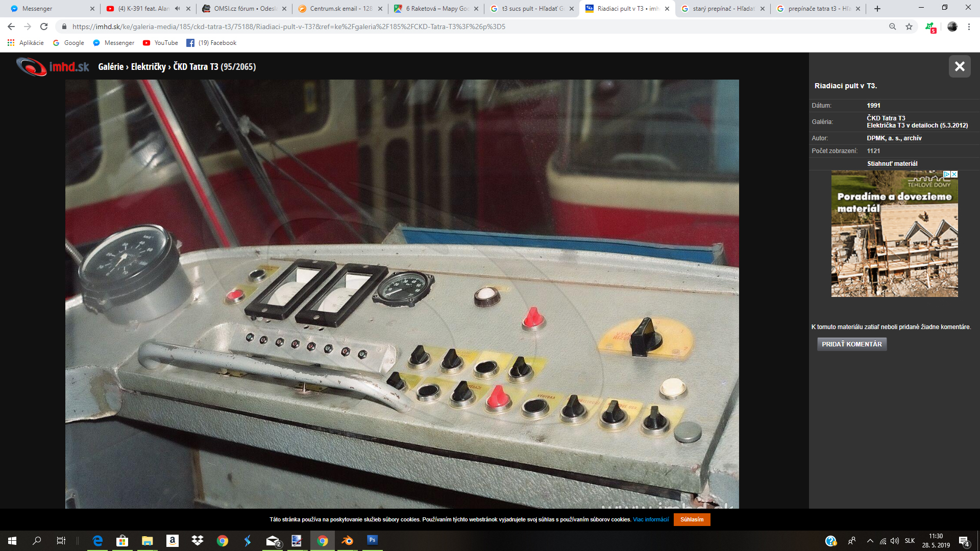Viewport: 980px width, 551px height.
Task: Close the gallery viewer with the X button
Action: (x=960, y=66)
